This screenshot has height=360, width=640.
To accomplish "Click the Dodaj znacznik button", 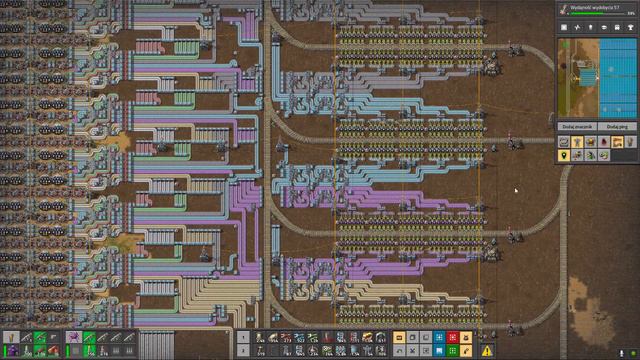I will click(577, 127).
